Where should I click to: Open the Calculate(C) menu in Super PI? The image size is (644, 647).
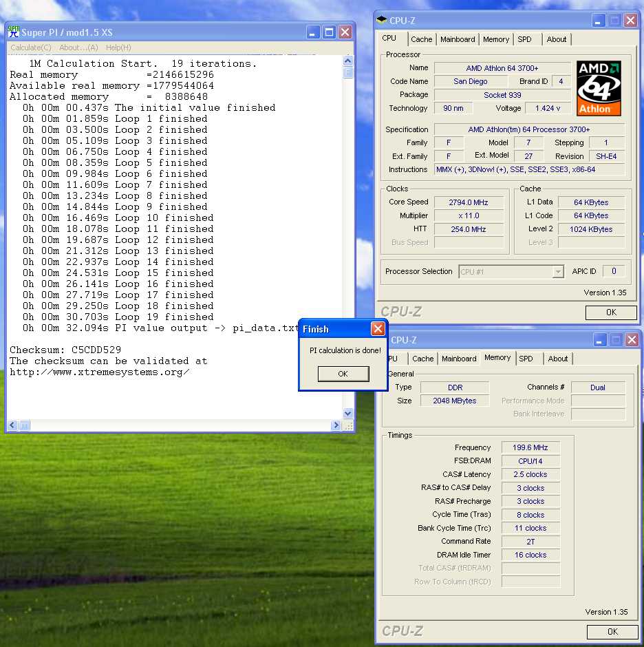(x=31, y=47)
